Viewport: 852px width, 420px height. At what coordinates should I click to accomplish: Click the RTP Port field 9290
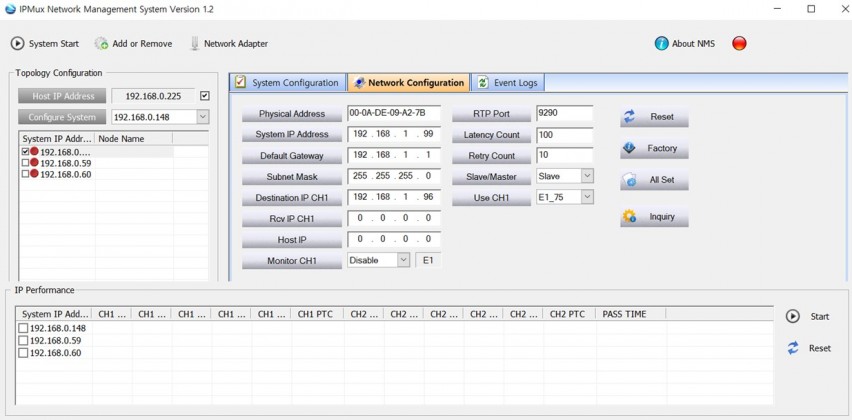(564, 113)
